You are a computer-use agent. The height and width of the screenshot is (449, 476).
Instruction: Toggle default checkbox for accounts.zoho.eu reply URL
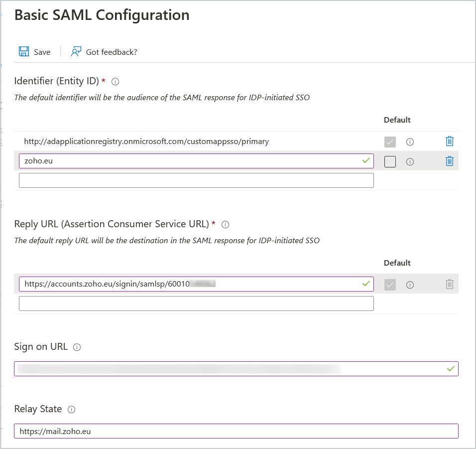tap(390, 285)
